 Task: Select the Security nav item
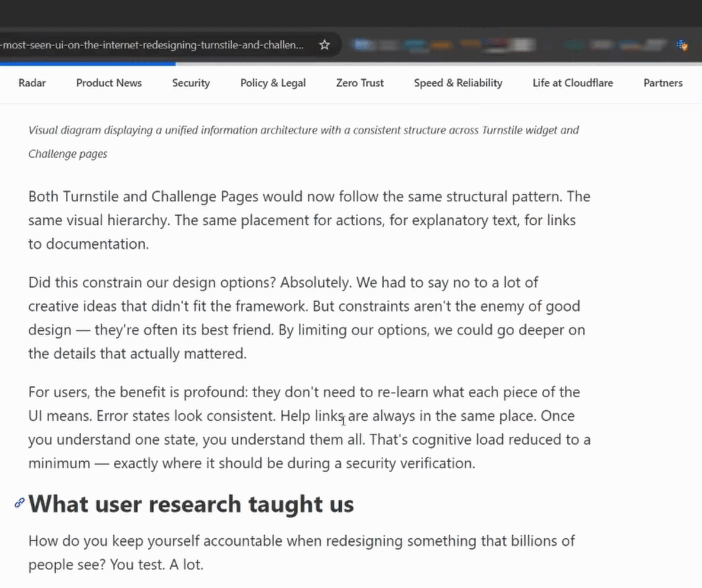[x=191, y=83]
